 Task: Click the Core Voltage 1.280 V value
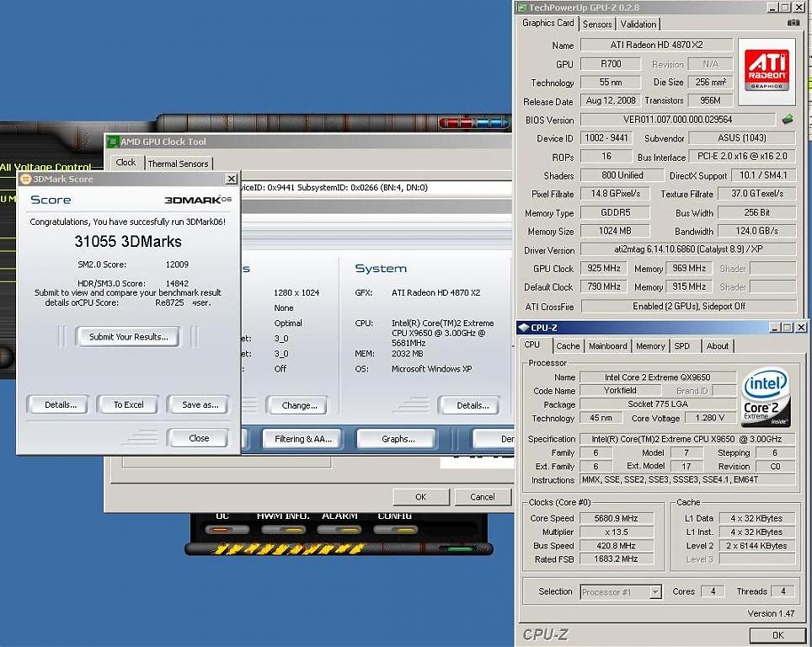pos(710,418)
